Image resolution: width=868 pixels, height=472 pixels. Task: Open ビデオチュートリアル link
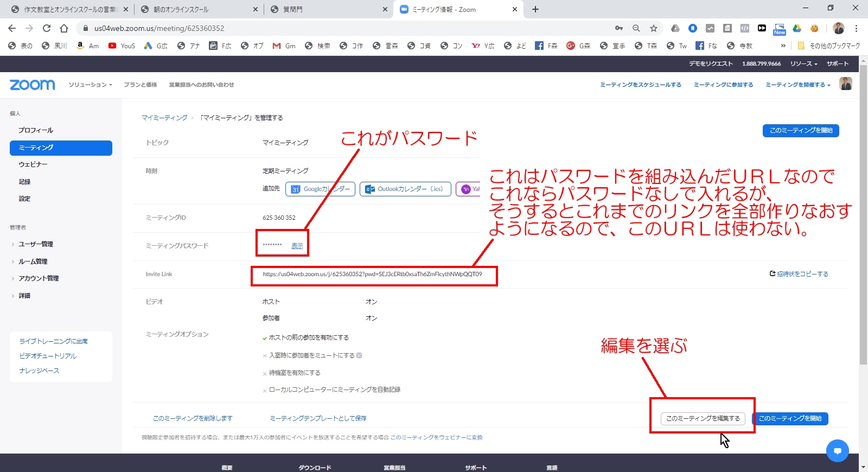[48, 356]
